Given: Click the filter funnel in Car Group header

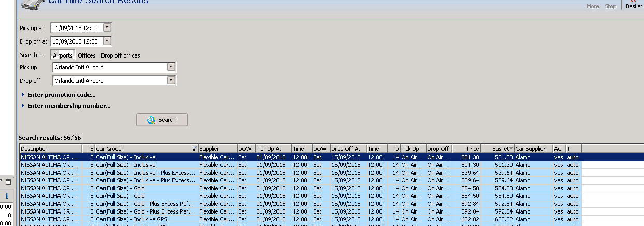Looking at the screenshot, I should coord(194,149).
